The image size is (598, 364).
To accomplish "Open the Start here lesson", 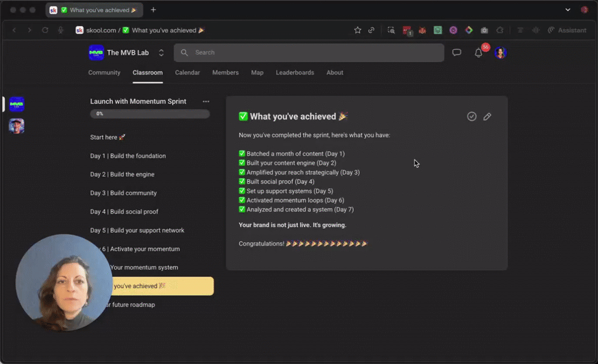I will (107, 137).
